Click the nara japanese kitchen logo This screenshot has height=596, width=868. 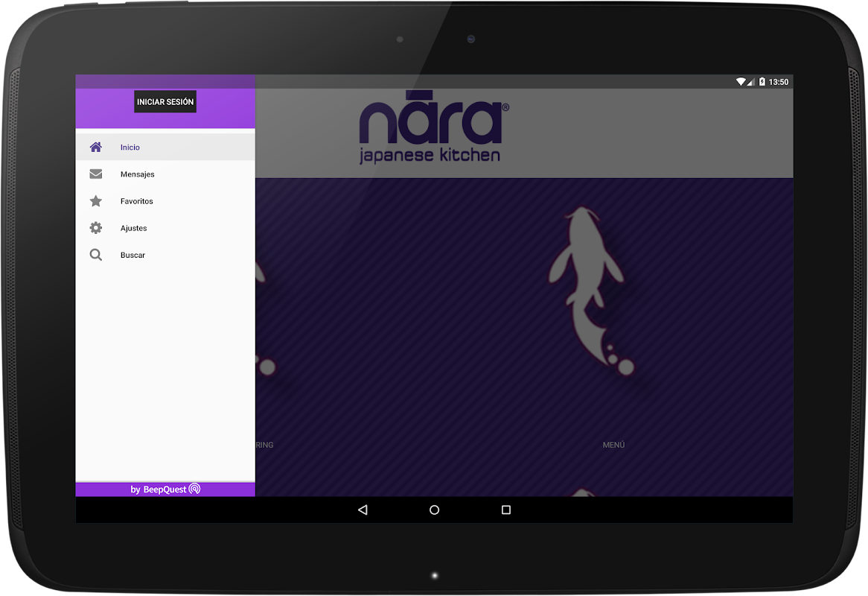pos(433,127)
